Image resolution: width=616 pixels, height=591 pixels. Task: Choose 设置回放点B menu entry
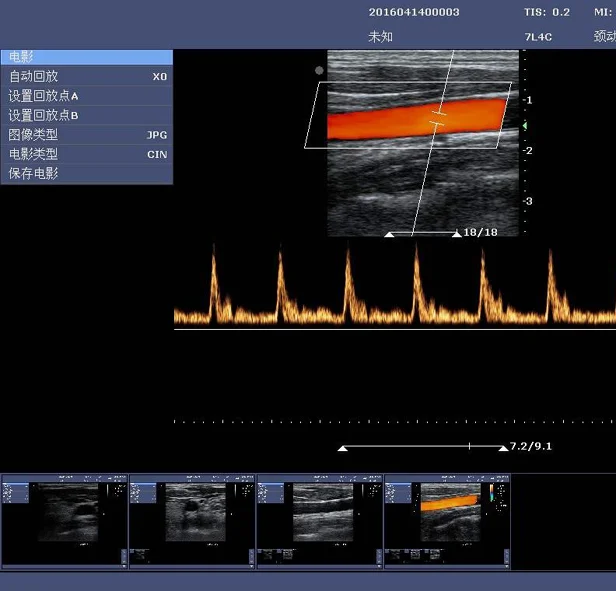coord(86,115)
